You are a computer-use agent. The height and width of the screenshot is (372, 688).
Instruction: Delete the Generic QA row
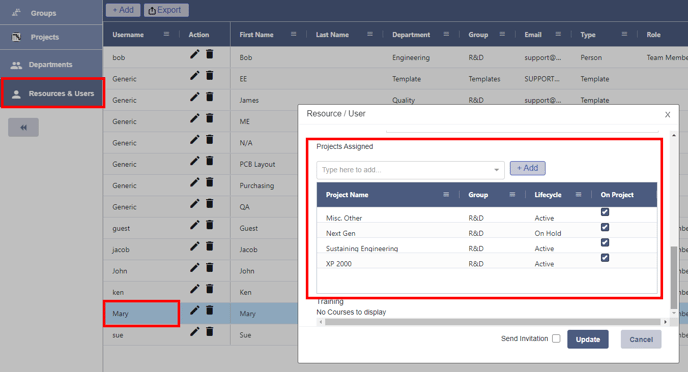point(210,204)
